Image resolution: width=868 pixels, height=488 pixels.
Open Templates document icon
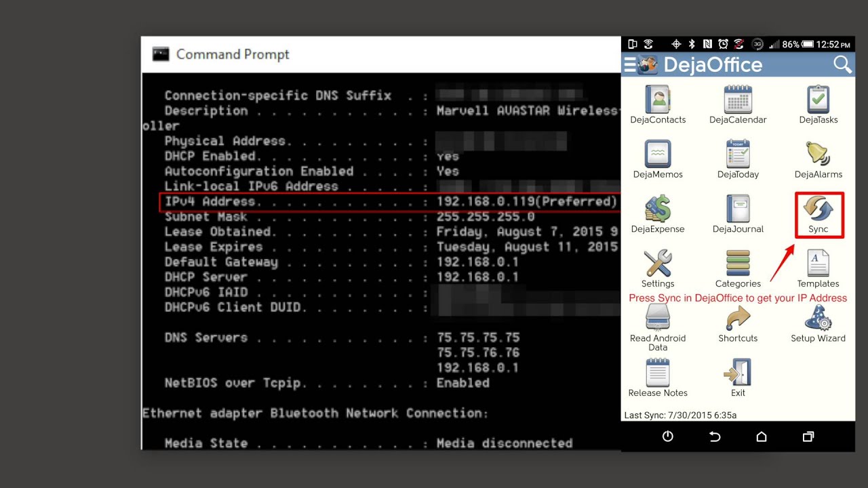[x=818, y=264]
